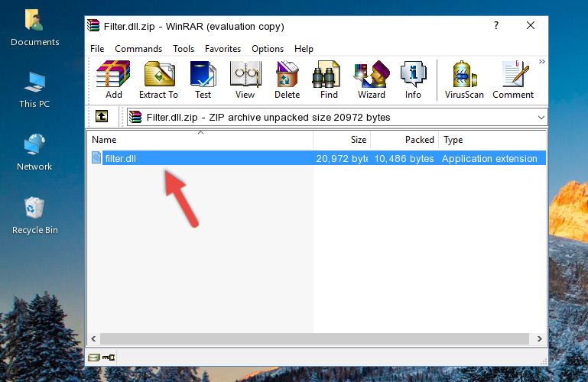Click the Add toolbar icon
The height and width of the screenshot is (382, 588).
tap(113, 79)
